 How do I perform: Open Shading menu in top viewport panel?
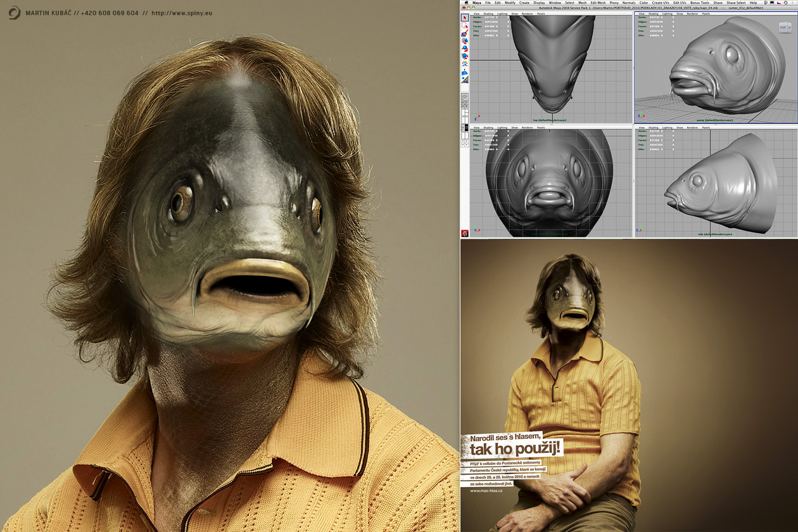(x=488, y=13)
